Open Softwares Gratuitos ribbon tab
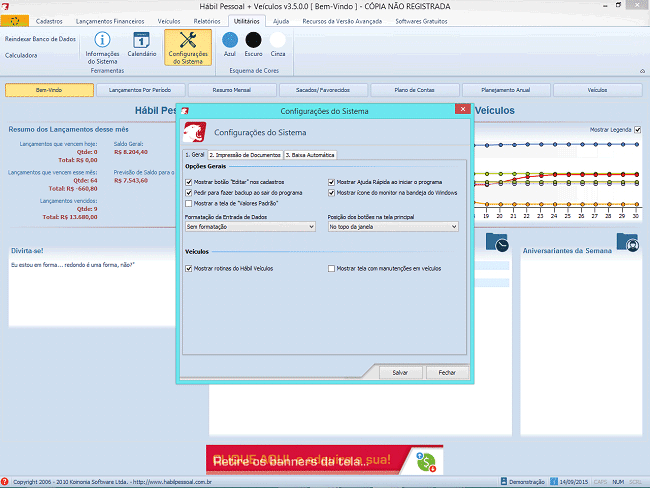650x488 pixels. coord(421,21)
